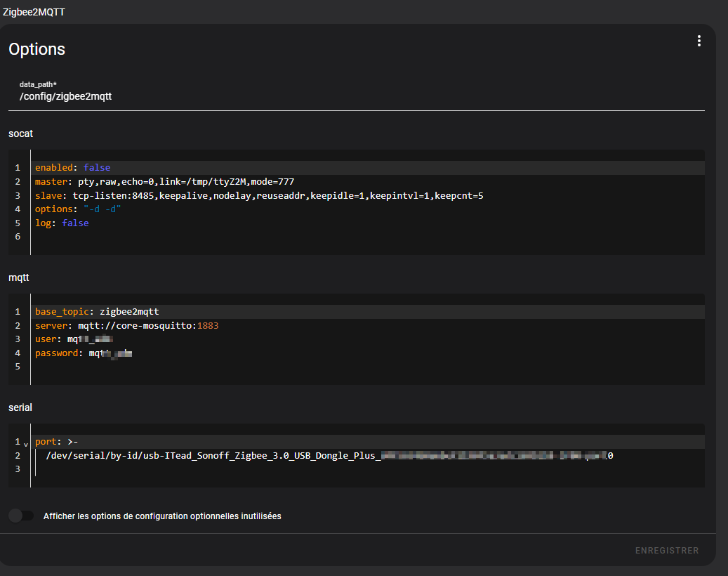Click the Zigbee2MQTT page title
This screenshot has width=728, height=576.
click(34, 12)
